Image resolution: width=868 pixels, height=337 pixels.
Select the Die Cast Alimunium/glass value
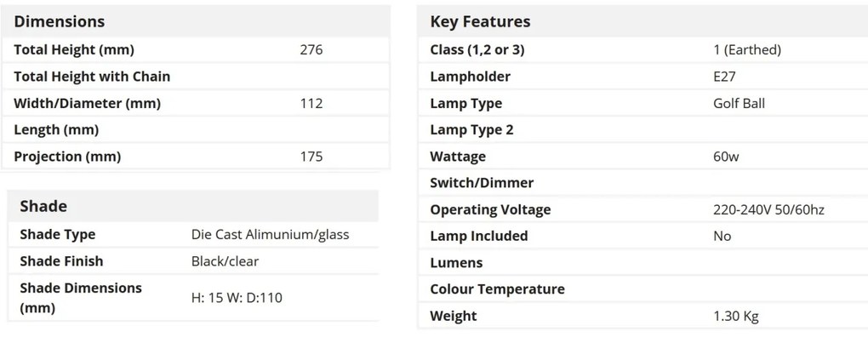(270, 234)
